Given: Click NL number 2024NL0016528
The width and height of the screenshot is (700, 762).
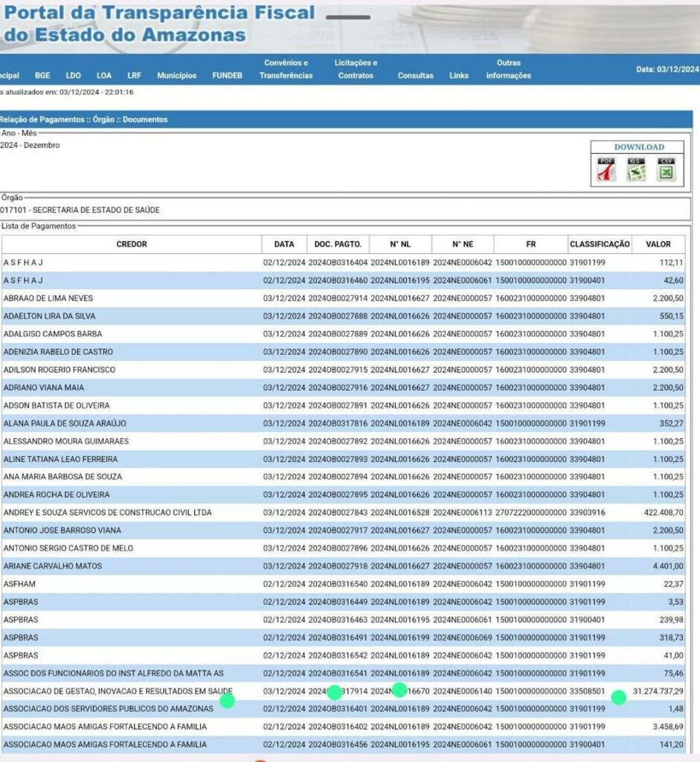Looking at the screenshot, I should click(400, 512).
